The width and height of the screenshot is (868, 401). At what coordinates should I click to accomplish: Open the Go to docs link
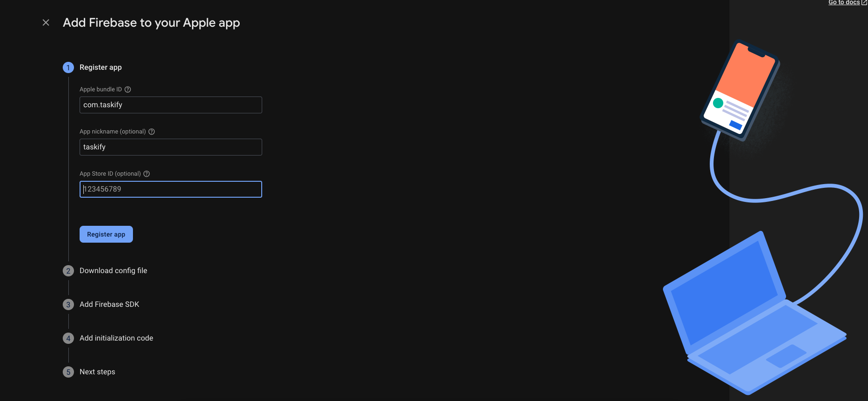[844, 2]
